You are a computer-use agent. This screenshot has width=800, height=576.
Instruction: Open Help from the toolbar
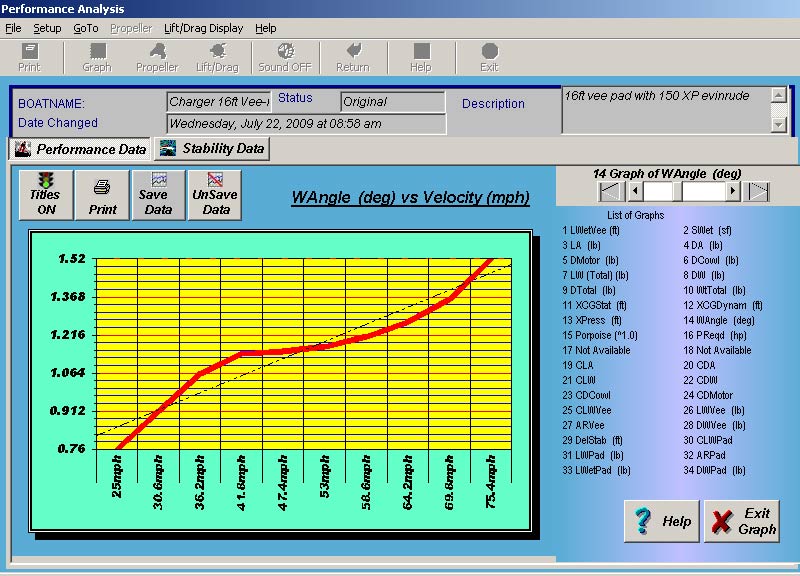[421, 58]
